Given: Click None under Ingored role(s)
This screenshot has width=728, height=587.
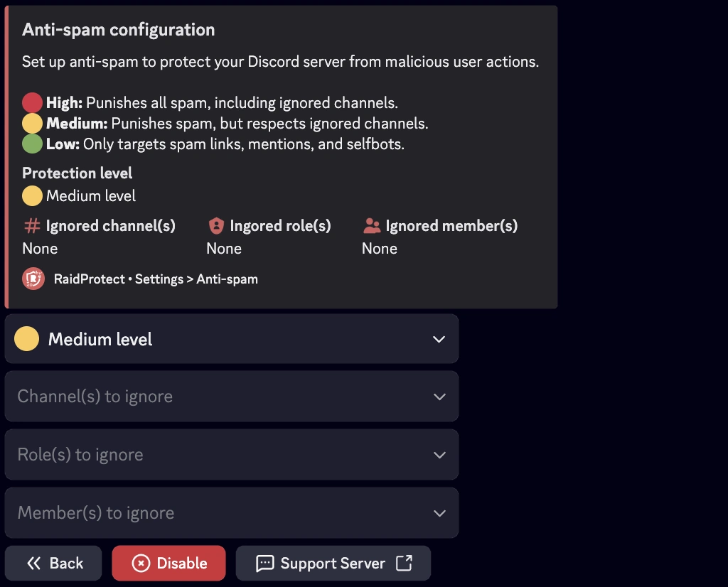Looking at the screenshot, I should coord(224,249).
